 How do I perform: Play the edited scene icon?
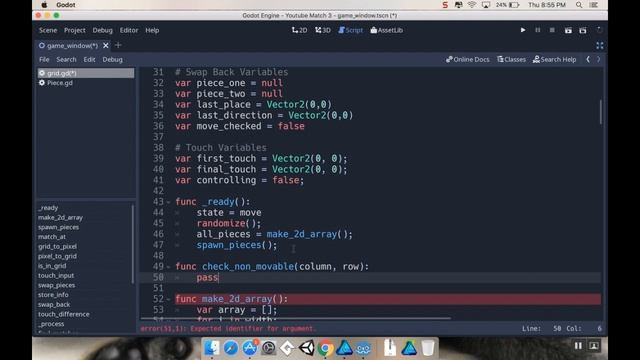[x=568, y=30]
